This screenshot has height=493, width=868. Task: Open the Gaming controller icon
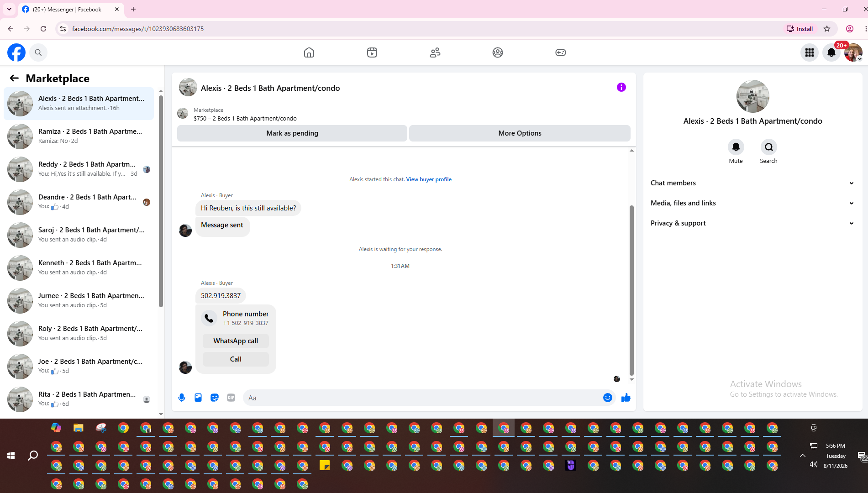click(x=561, y=52)
